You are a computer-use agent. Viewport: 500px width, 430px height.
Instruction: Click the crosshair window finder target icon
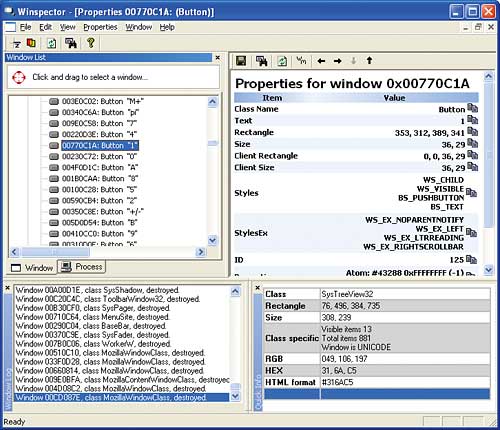pyautogui.click(x=19, y=77)
